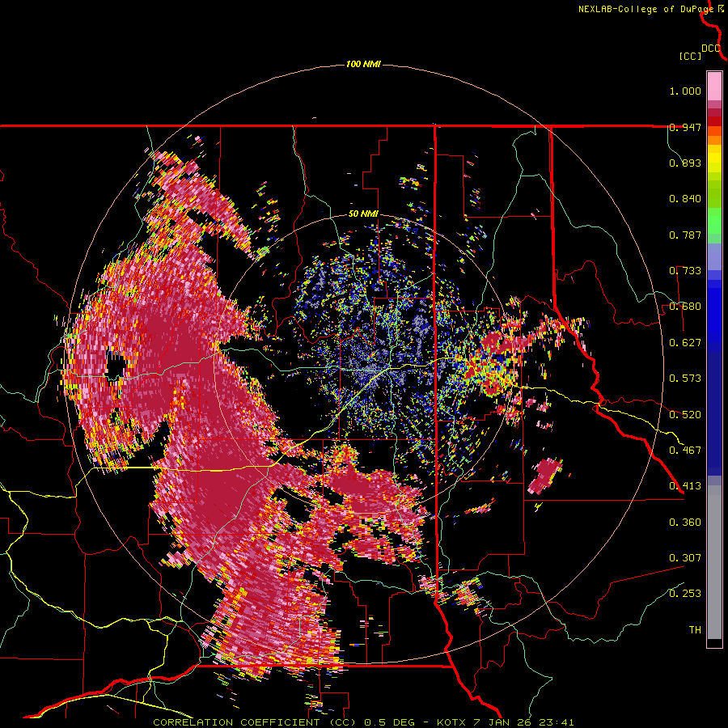Click the 0.947 scale value
Screen dimensions: 728x728
click(x=685, y=127)
